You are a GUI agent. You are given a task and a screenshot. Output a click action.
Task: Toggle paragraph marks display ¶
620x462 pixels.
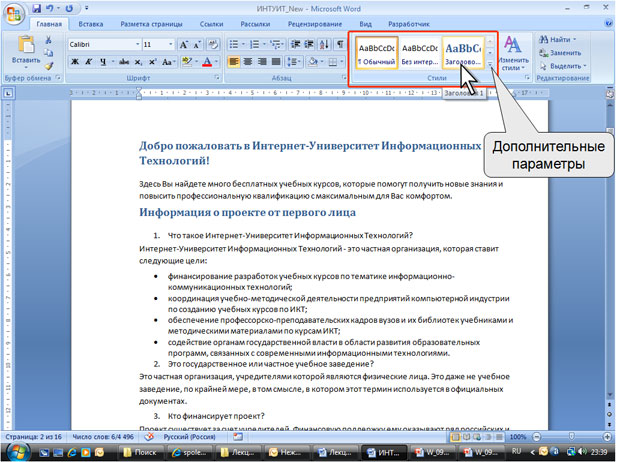point(340,44)
